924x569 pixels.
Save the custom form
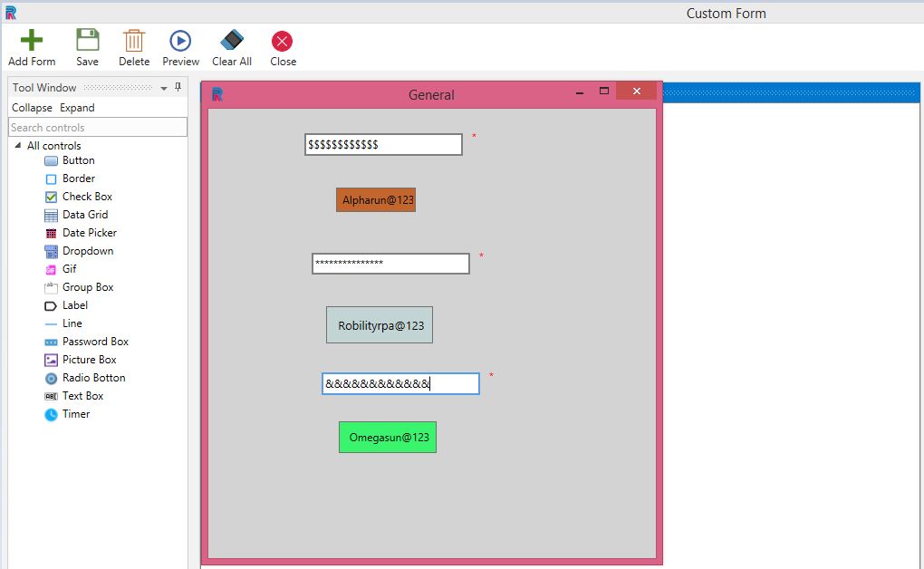(x=87, y=41)
